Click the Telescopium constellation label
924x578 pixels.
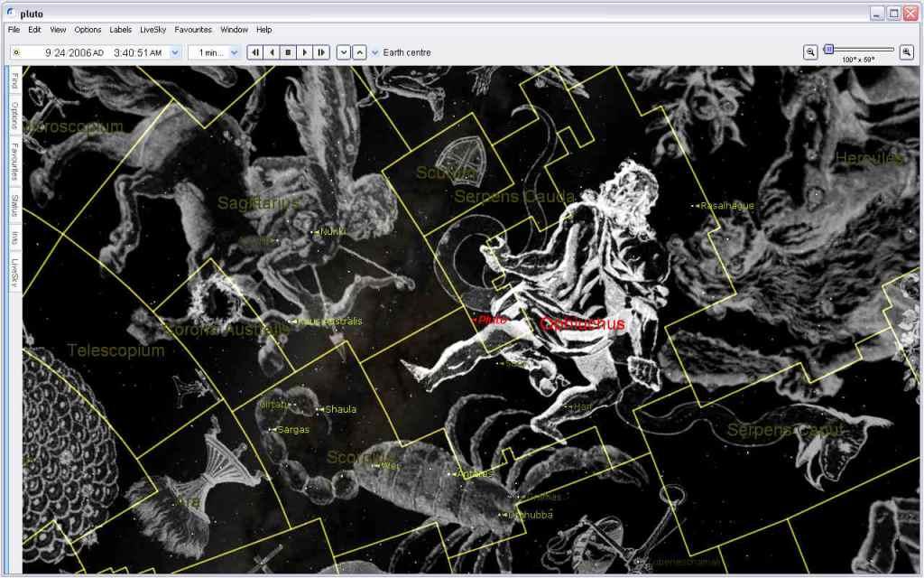pos(115,350)
